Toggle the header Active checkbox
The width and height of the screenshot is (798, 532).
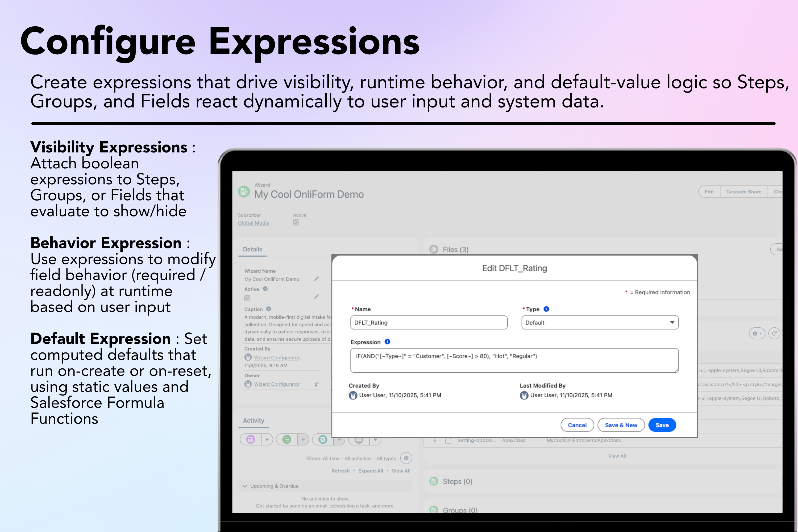[x=296, y=223]
